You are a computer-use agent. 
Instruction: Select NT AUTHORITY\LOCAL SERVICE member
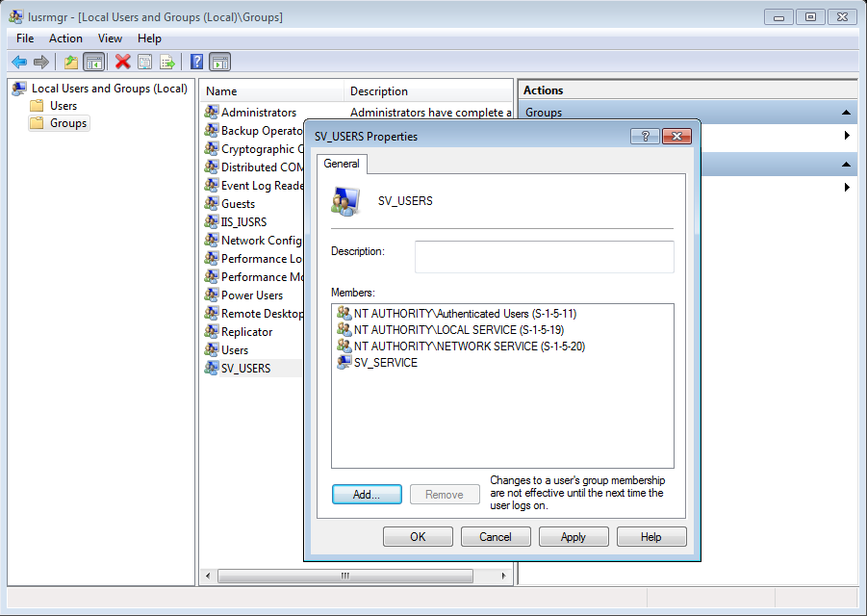pyautogui.click(x=458, y=330)
